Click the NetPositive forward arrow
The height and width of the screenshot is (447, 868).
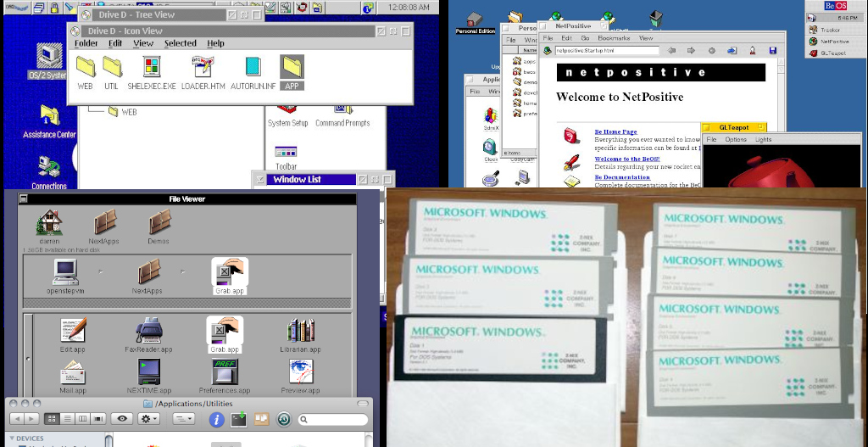pyautogui.click(x=691, y=51)
